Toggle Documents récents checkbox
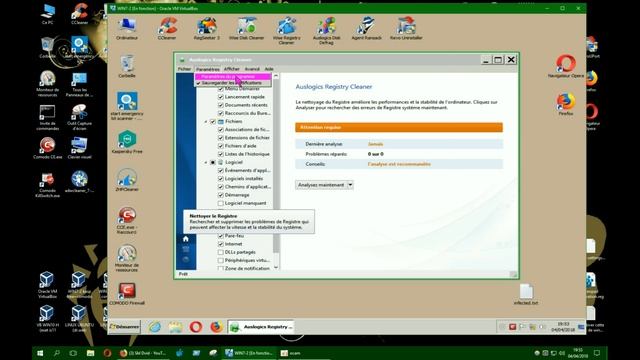 [221, 105]
